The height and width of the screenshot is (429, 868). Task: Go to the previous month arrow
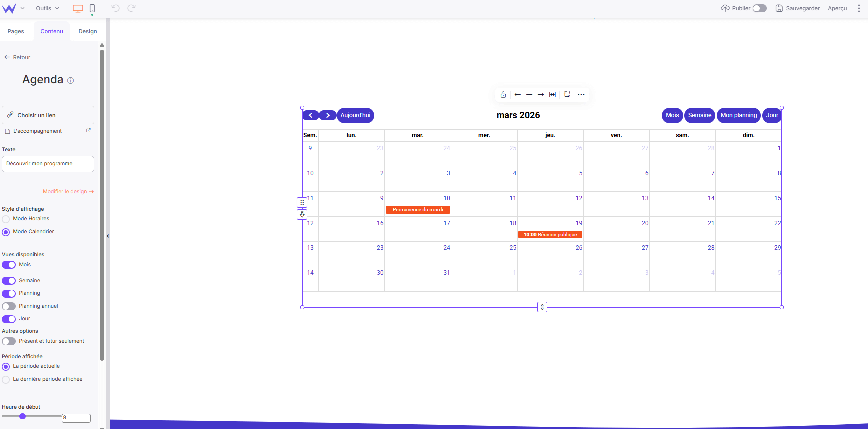[x=311, y=115]
